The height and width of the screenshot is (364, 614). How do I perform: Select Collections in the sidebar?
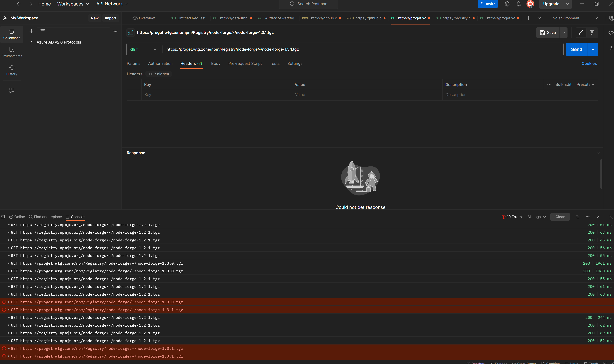pyautogui.click(x=12, y=34)
